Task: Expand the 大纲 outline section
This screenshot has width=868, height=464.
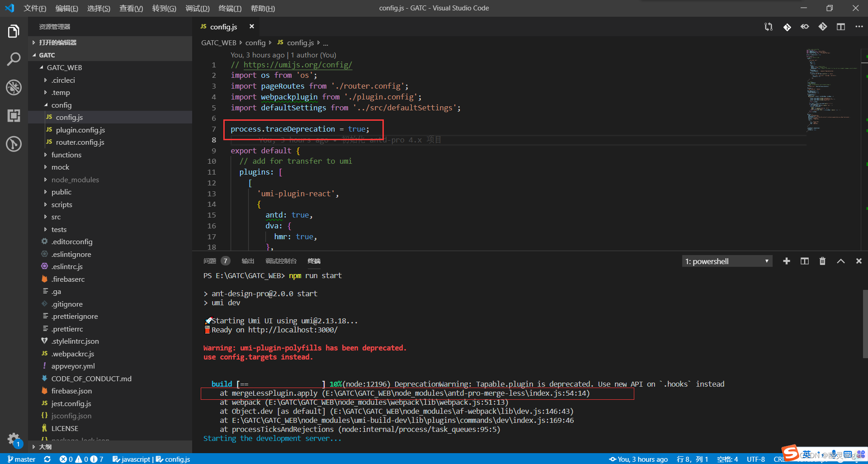Action: [110, 446]
